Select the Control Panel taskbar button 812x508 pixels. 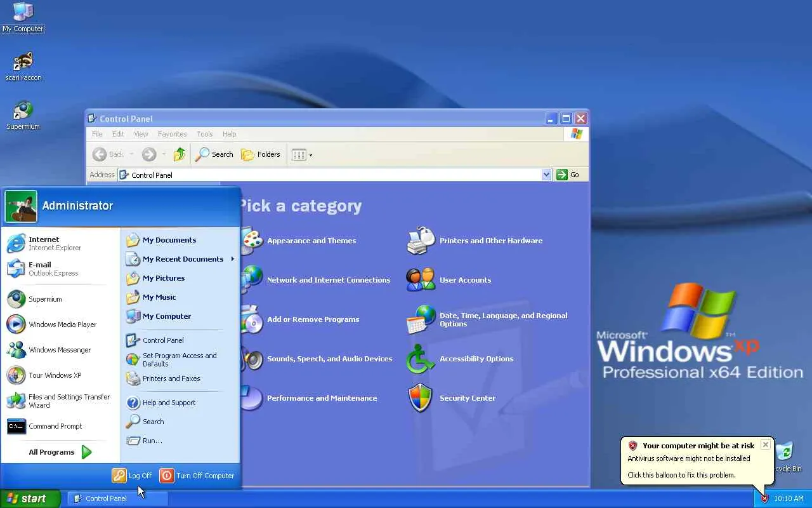[x=117, y=498]
